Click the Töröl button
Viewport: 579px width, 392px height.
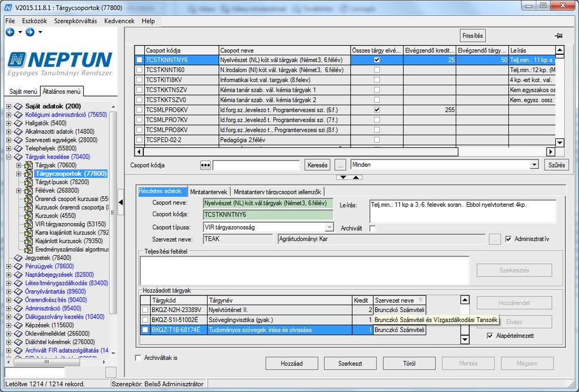pos(409,364)
